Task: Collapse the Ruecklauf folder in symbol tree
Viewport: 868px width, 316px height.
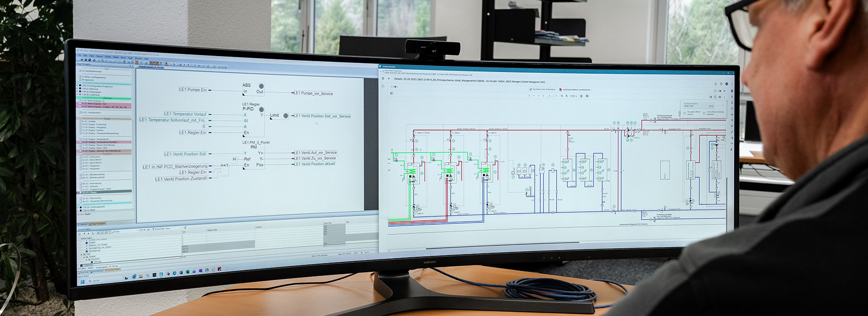Action: point(86,260)
